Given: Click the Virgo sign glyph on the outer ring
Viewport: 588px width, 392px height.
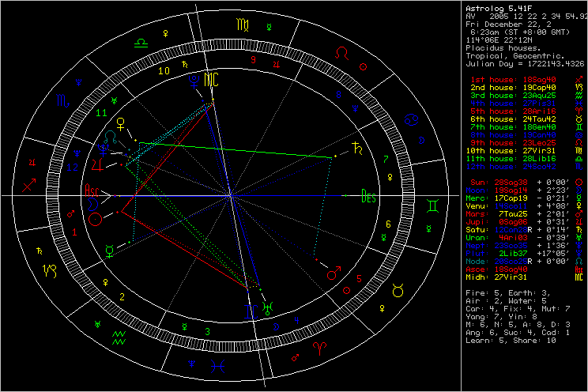Looking at the screenshot, I should 240,24.
